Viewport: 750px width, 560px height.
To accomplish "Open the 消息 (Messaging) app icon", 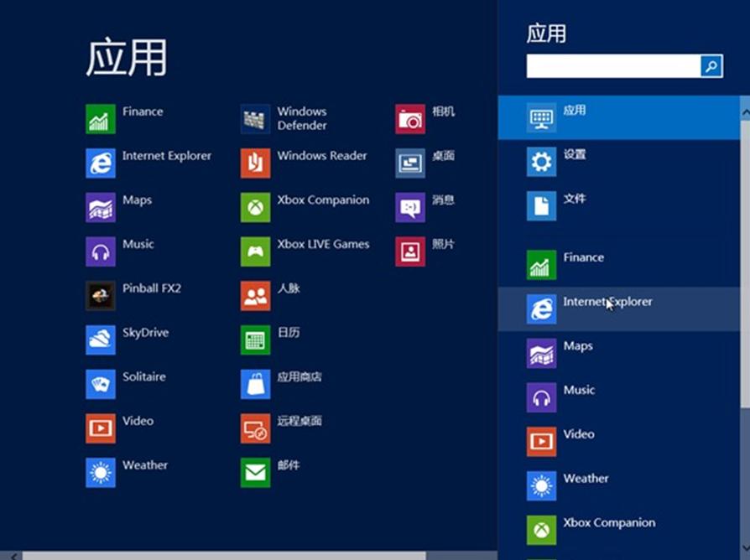I will tap(410, 207).
